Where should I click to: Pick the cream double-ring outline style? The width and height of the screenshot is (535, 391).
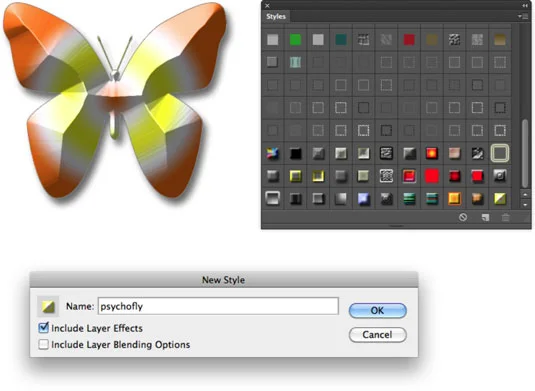tap(500, 153)
